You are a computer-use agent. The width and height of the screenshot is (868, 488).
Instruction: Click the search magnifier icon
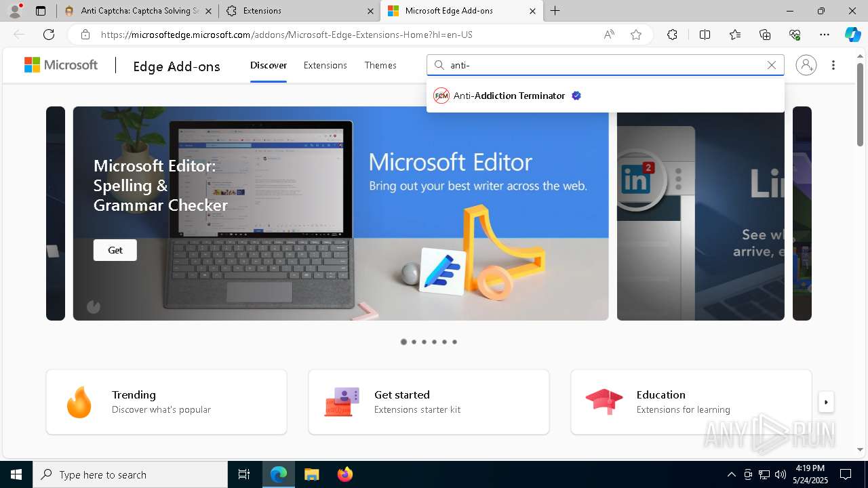[439, 65]
